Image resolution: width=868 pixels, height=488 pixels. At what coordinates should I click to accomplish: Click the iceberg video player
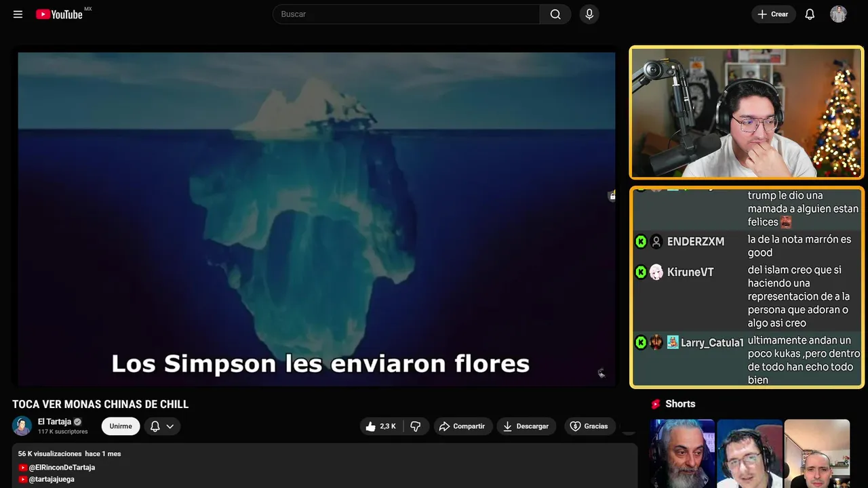coord(317,218)
